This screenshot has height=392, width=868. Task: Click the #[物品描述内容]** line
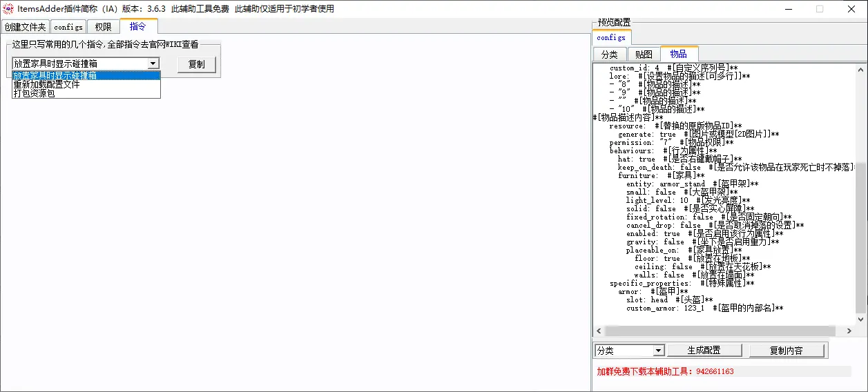click(x=628, y=117)
